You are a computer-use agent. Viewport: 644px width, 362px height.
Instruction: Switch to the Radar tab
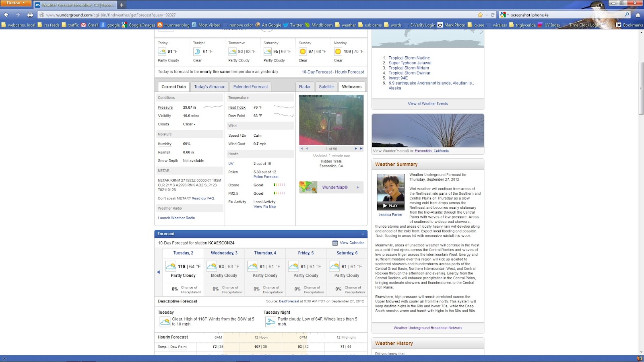[x=305, y=86]
